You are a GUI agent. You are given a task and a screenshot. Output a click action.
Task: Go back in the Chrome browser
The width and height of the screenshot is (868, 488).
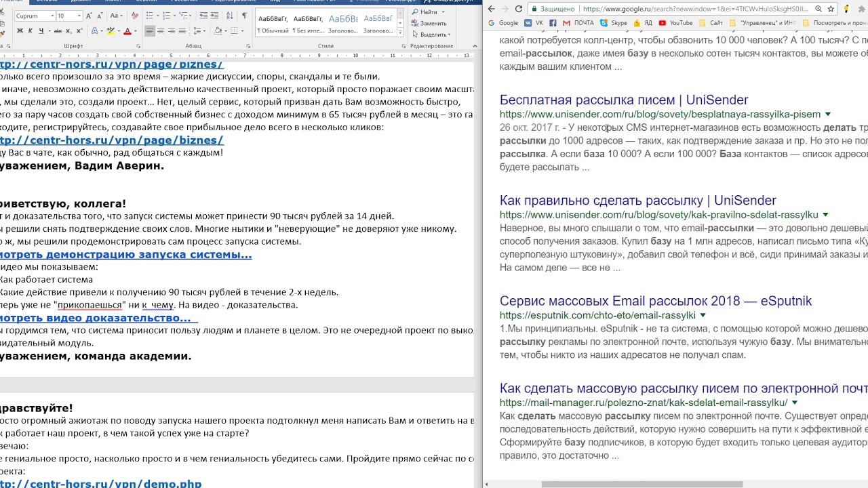(492, 9)
